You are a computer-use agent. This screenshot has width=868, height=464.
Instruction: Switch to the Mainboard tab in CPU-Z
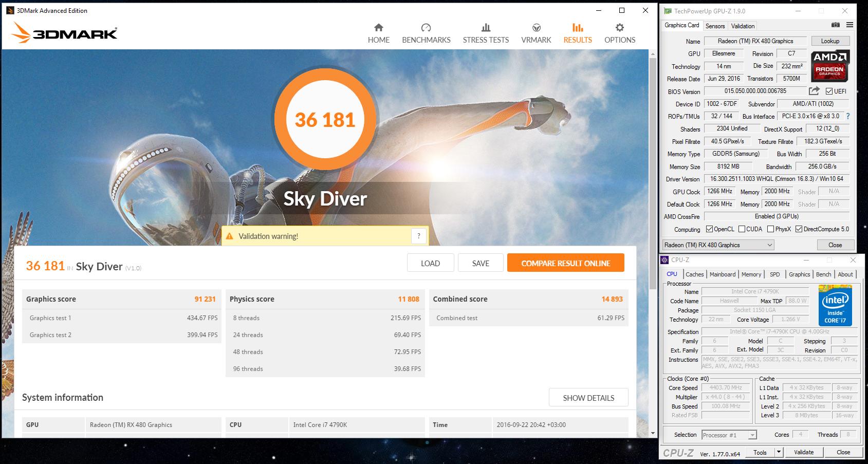[x=723, y=274]
